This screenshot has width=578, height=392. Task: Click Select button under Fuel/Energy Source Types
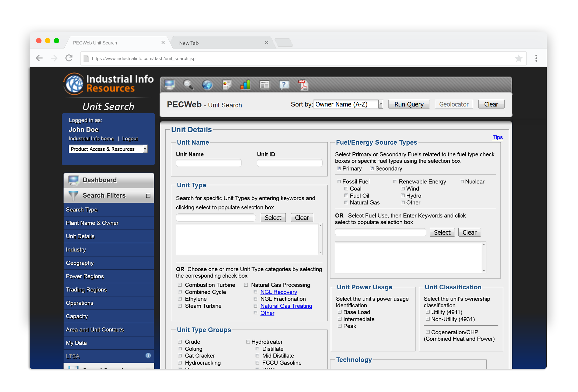pyautogui.click(x=442, y=232)
